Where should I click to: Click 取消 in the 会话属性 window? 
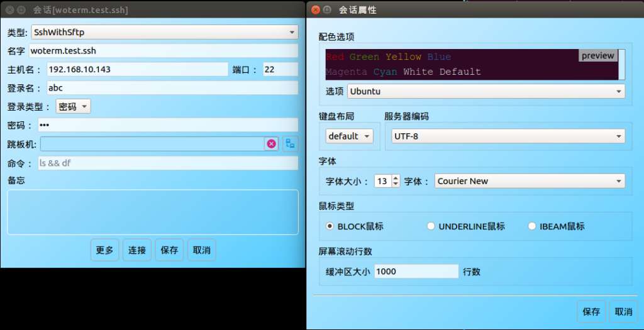[623, 312]
